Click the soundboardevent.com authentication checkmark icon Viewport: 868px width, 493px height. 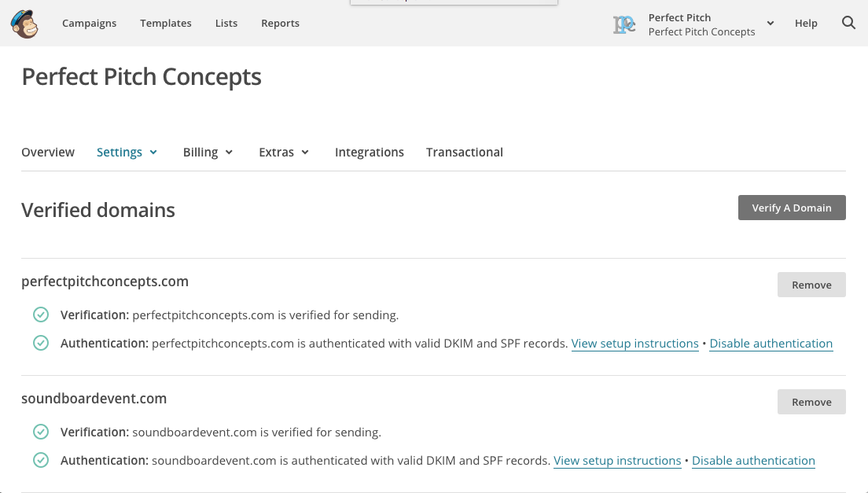tap(41, 461)
